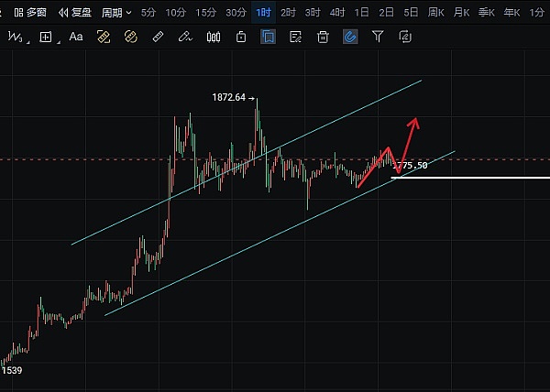Select the wave line drawing tool

tap(16, 37)
